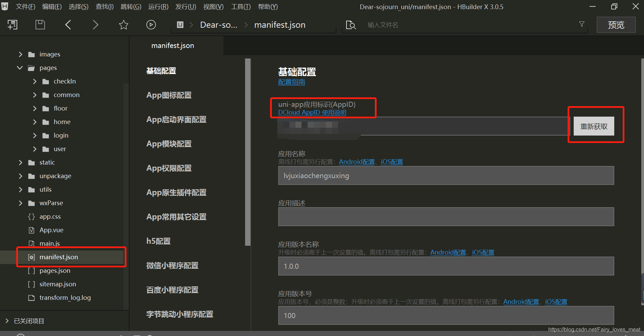Navigate back using the left arrow icon
Viewport: 644px width, 336px height.
(68, 24)
